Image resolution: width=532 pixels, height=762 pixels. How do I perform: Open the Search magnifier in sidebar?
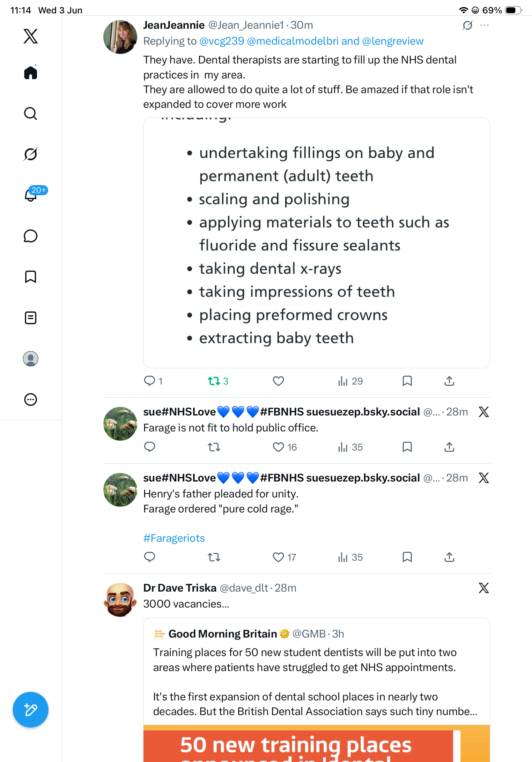[x=31, y=114]
